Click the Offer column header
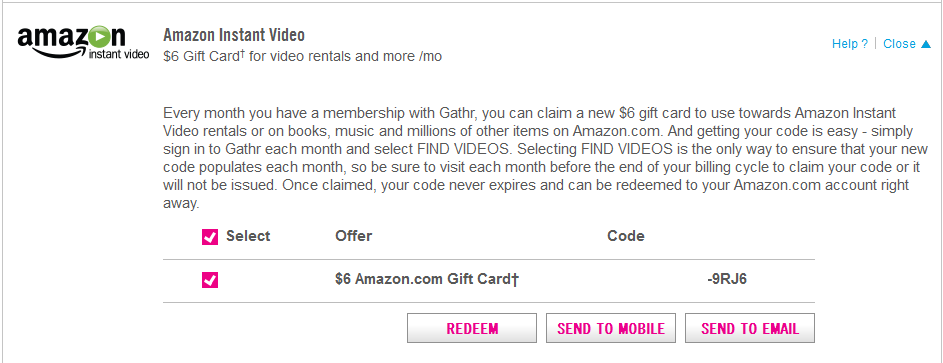The image size is (943, 363). click(x=354, y=236)
